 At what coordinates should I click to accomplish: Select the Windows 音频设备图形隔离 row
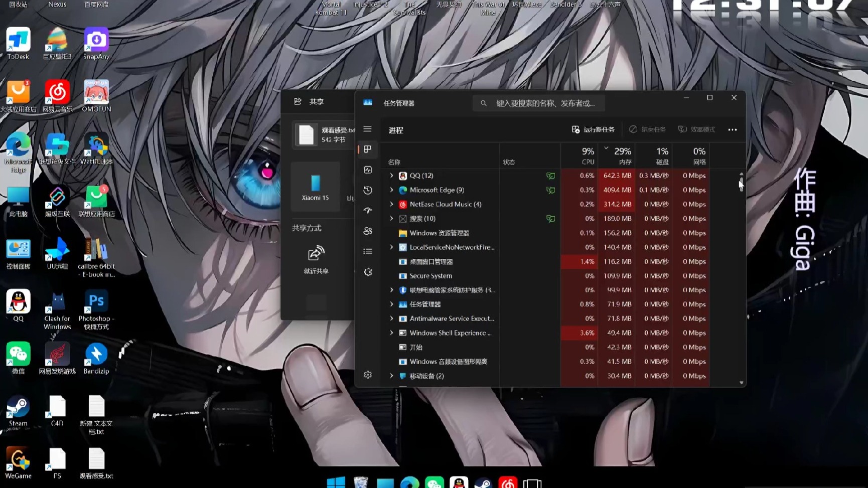coord(547,362)
